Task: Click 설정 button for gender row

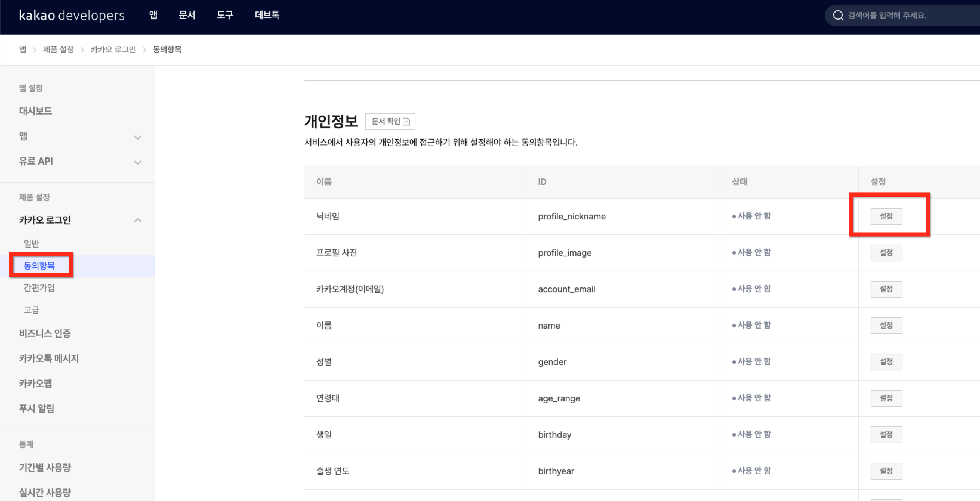Action: tap(886, 362)
